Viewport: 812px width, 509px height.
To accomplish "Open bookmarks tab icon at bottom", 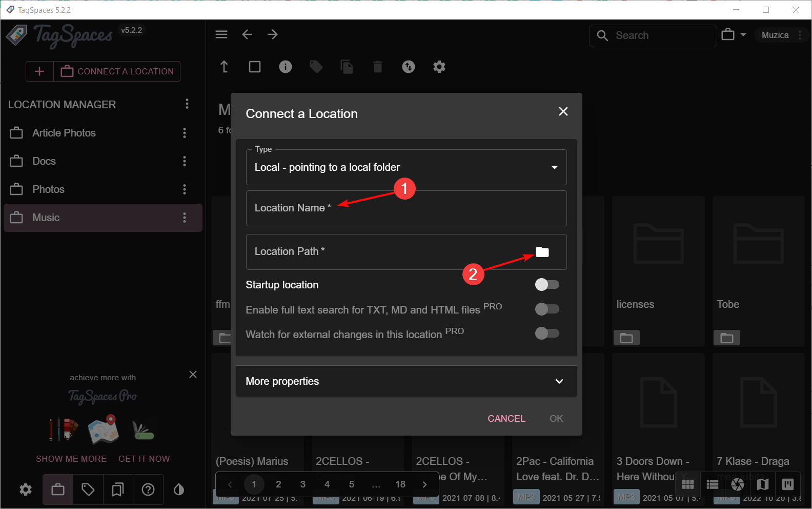I will 118,490.
